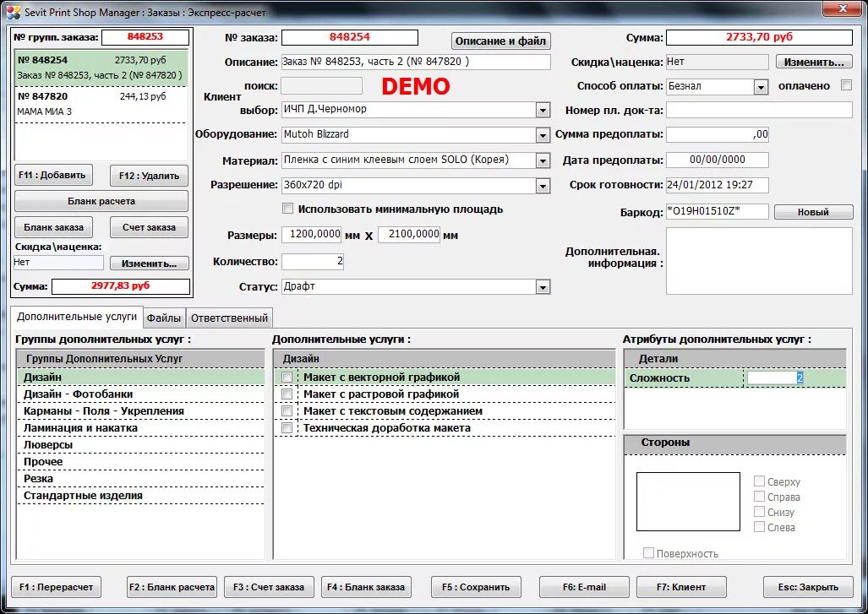
Task: Click 'F5 : Сохранить' button
Action: (476, 587)
